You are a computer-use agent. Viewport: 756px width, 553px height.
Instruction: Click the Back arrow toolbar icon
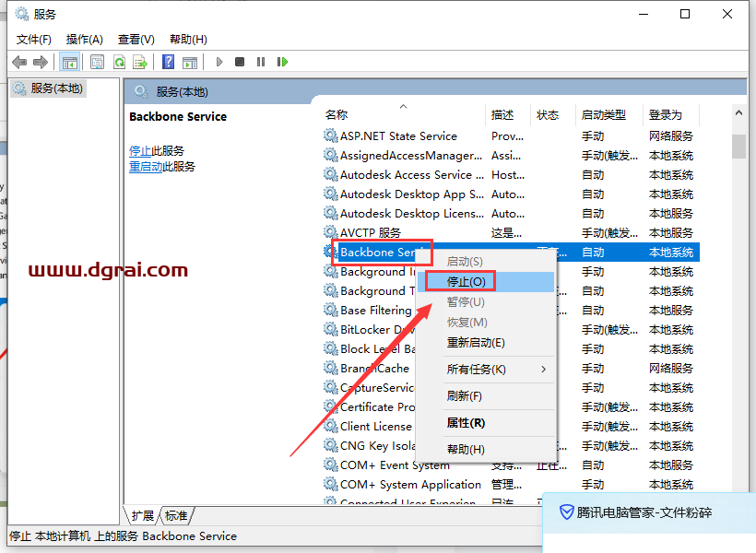[19, 62]
